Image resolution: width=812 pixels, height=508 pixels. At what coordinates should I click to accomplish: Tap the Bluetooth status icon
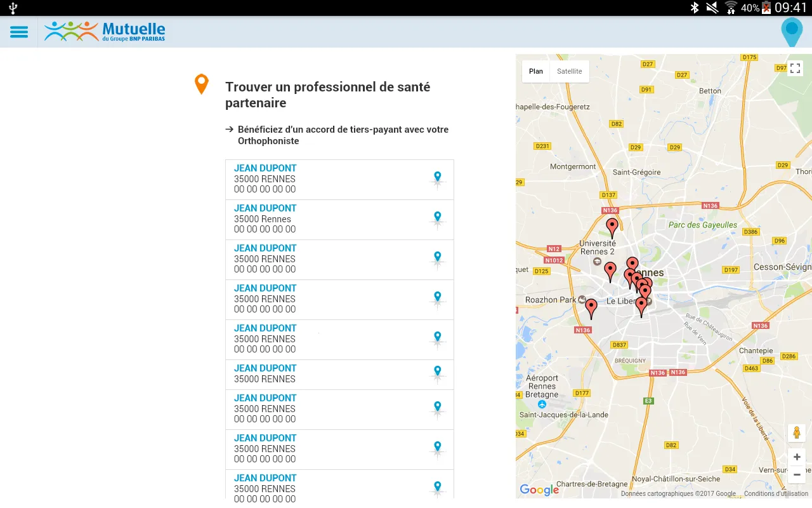[x=695, y=8]
